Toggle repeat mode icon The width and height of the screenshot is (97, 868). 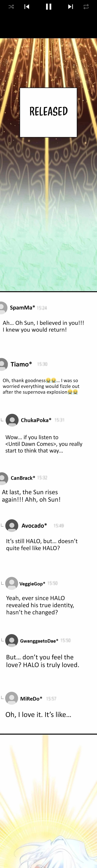[86, 6]
